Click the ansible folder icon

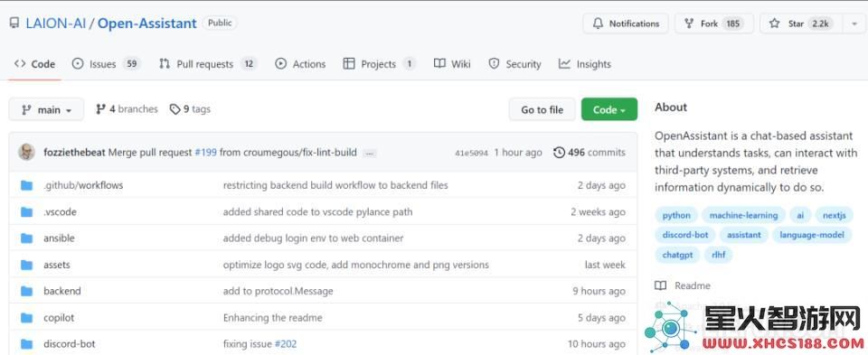click(x=26, y=238)
